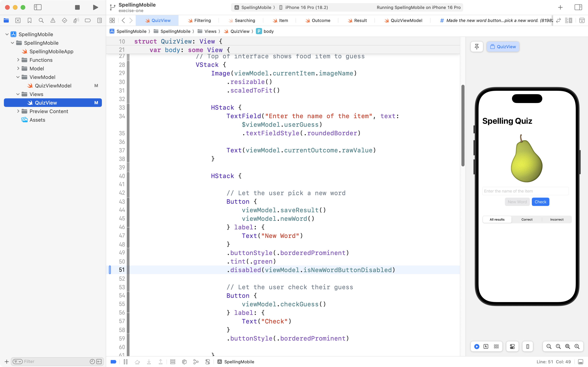Open the Find navigator magnifier icon
Viewport: 588px width, 367px height.
coord(41,20)
